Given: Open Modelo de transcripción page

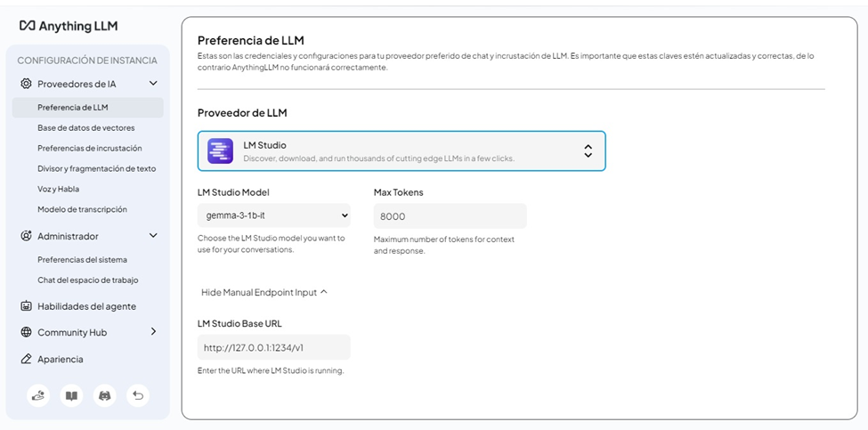Looking at the screenshot, I should [82, 209].
